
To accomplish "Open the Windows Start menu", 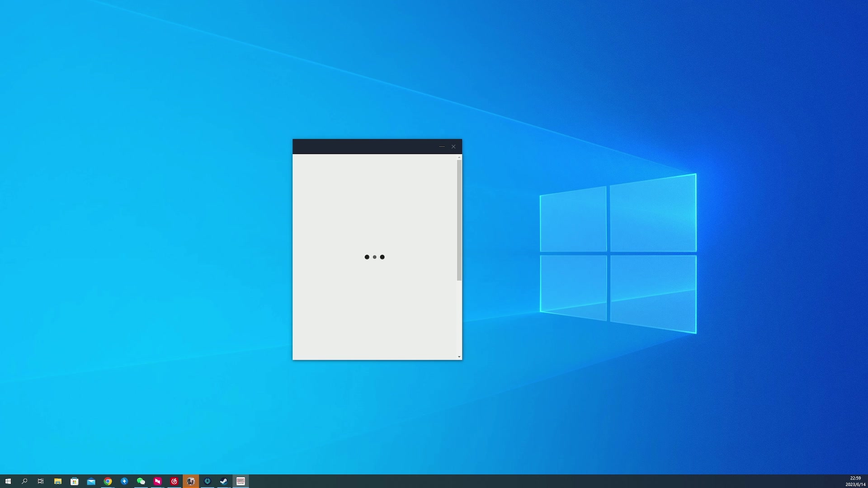I will [x=8, y=481].
